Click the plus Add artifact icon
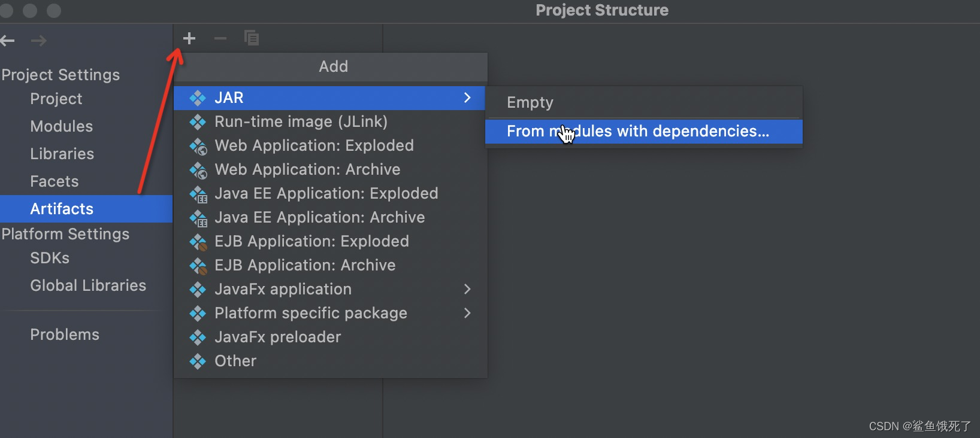Viewport: 980px width, 438px height. pyautogui.click(x=189, y=39)
